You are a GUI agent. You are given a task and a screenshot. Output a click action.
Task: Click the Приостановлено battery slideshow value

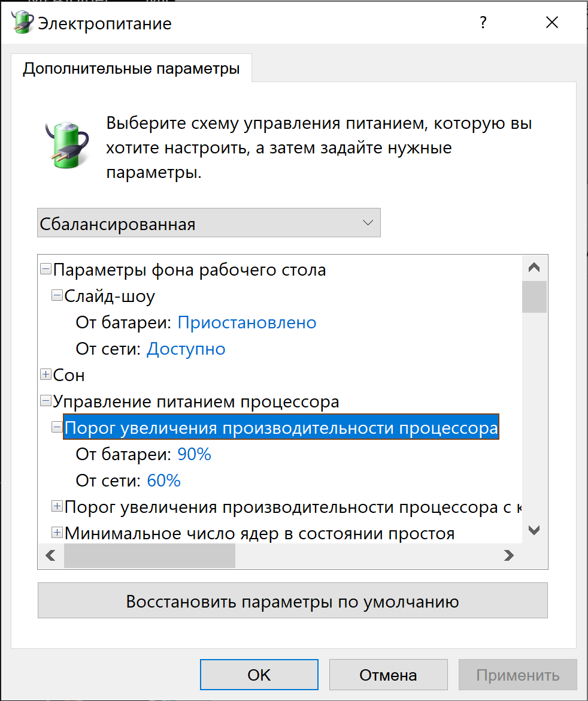(247, 322)
